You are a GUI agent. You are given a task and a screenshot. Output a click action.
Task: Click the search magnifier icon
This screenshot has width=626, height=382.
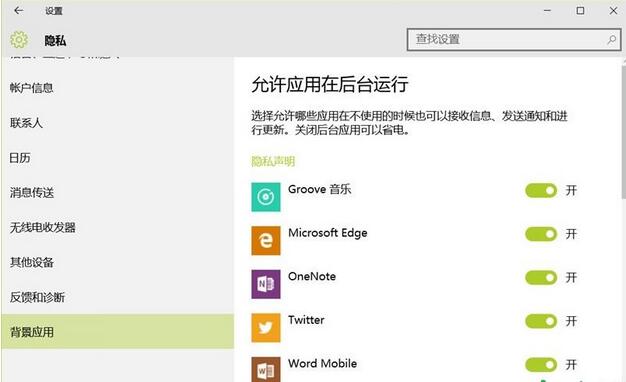(611, 40)
